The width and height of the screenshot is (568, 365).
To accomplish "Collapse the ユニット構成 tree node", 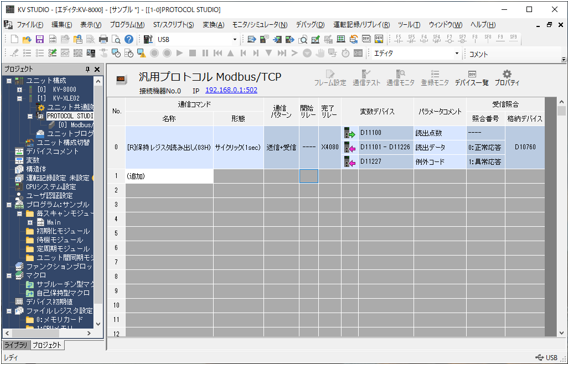I will click(x=9, y=81).
